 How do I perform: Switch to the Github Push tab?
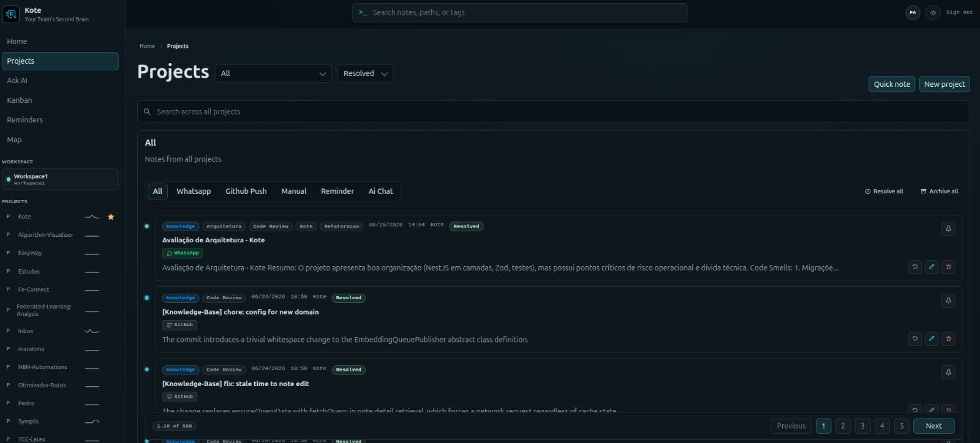(x=246, y=192)
